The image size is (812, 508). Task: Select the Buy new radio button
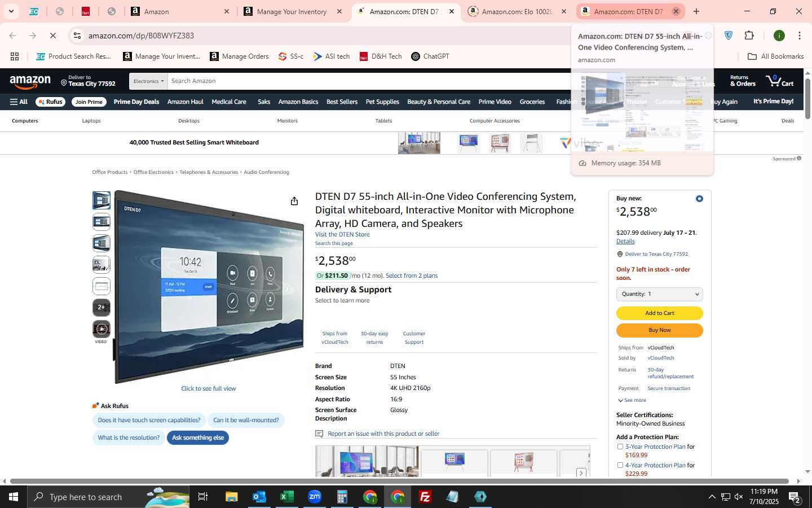(699, 199)
